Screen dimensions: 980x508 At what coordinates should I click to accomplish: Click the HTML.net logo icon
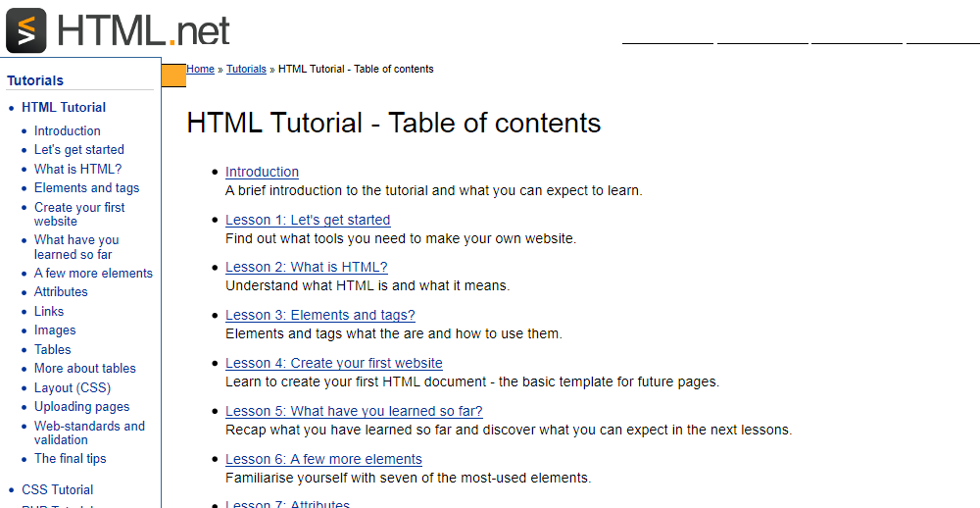(26, 30)
